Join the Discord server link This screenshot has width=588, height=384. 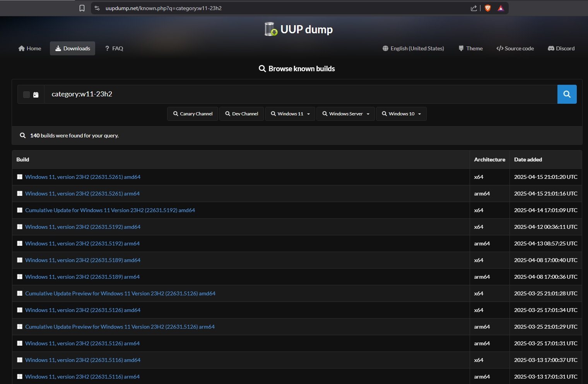point(561,48)
